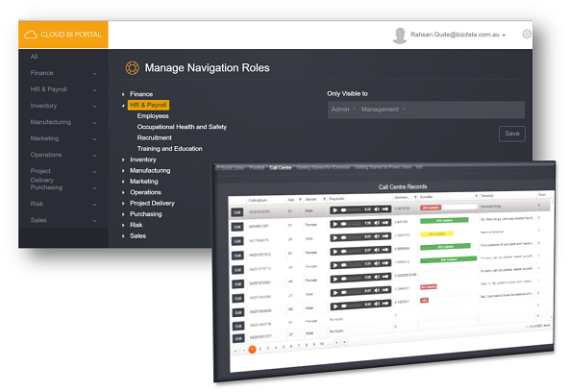Expand the Finance tree node
570x392 pixels.
(123, 94)
